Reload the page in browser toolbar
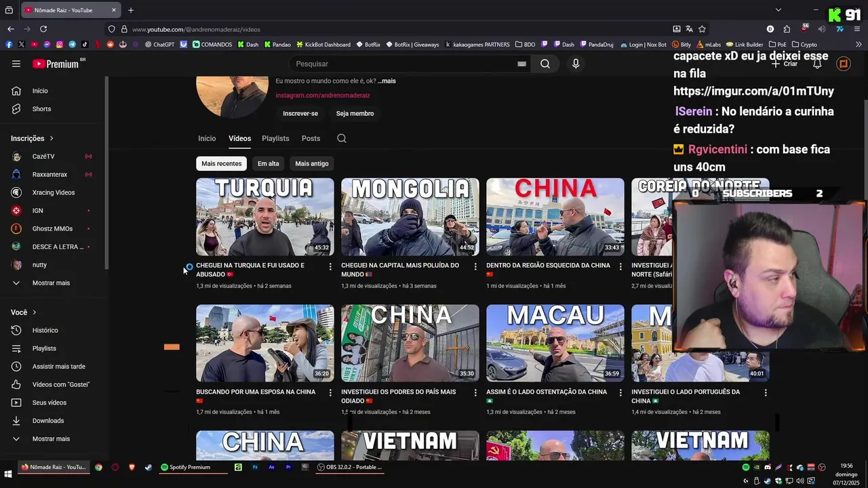 pos(43,29)
